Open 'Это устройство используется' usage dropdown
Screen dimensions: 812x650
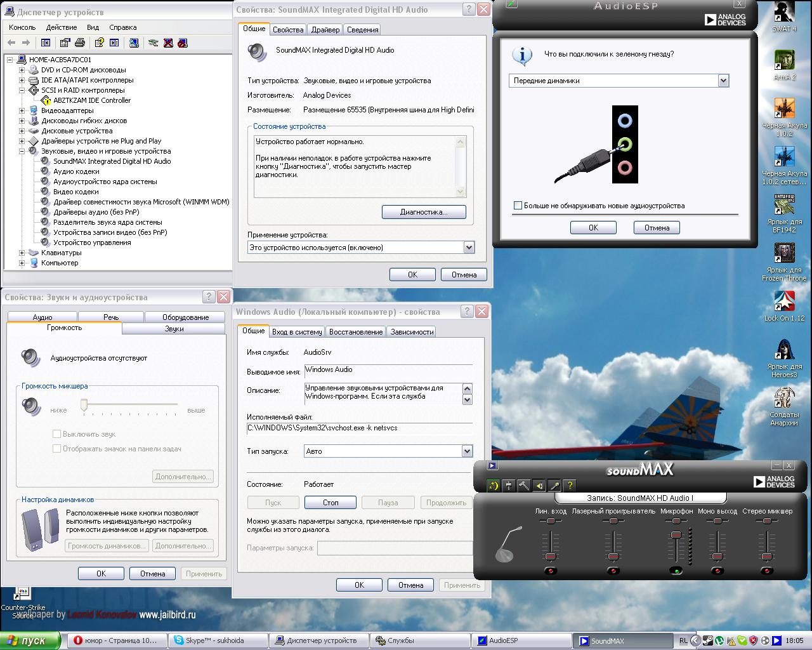coord(469,248)
